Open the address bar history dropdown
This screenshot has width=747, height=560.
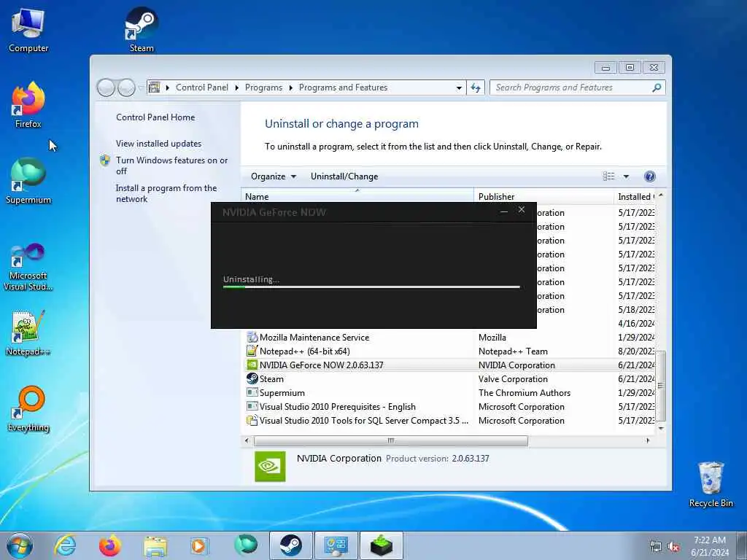(x=459, y=87)
